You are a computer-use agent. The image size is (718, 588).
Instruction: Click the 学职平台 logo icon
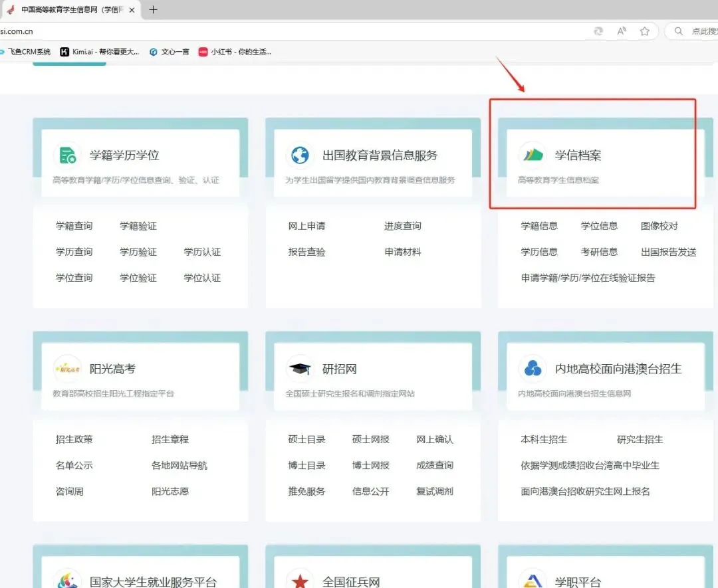point(533,580)
